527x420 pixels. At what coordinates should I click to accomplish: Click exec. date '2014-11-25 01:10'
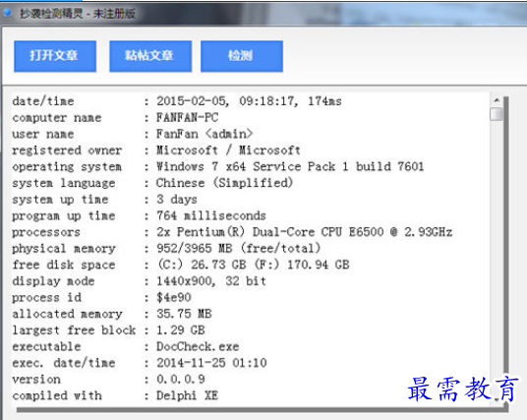(211, 363)
